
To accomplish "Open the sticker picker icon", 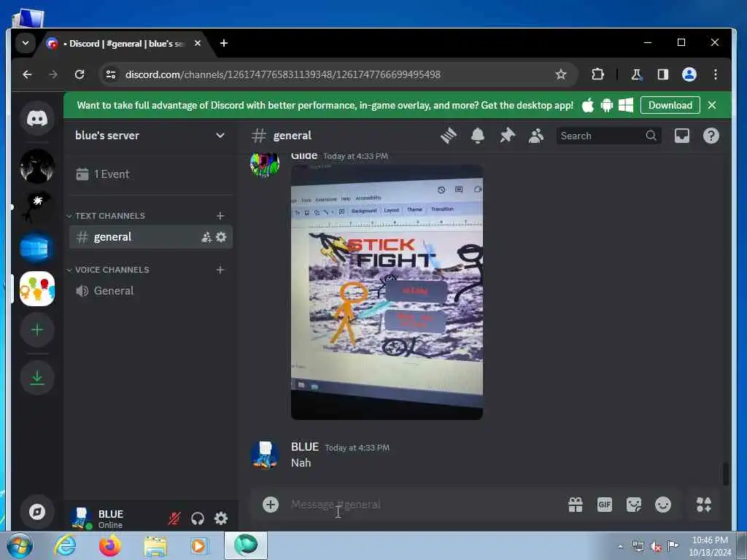I will point(634,505).
